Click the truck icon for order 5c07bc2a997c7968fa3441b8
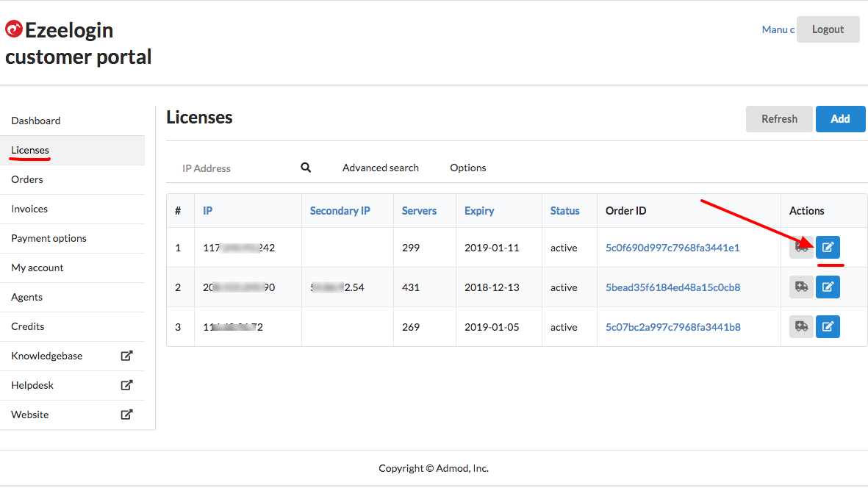 click(801, 326)
